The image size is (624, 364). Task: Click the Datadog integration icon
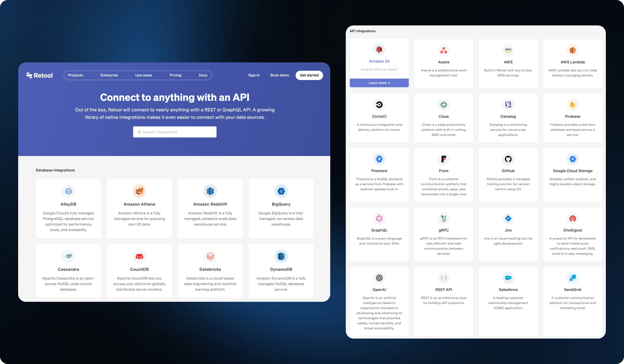[507, 104]
